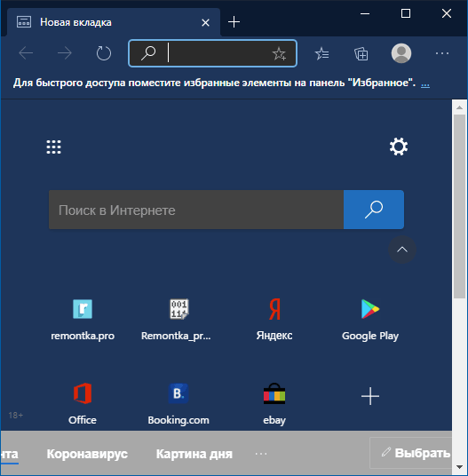
Task: Click the search icon in address bar
Action: (148, 53)
